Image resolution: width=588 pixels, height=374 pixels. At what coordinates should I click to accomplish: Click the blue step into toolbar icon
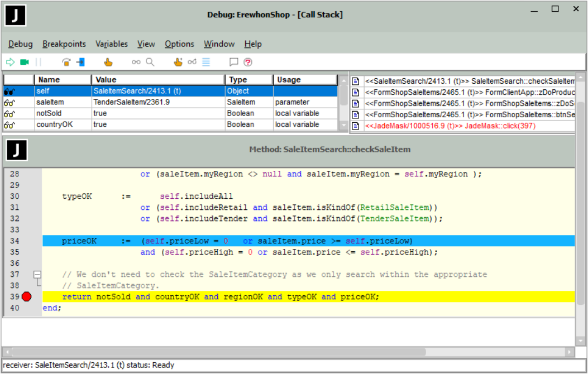pos(80,62)
